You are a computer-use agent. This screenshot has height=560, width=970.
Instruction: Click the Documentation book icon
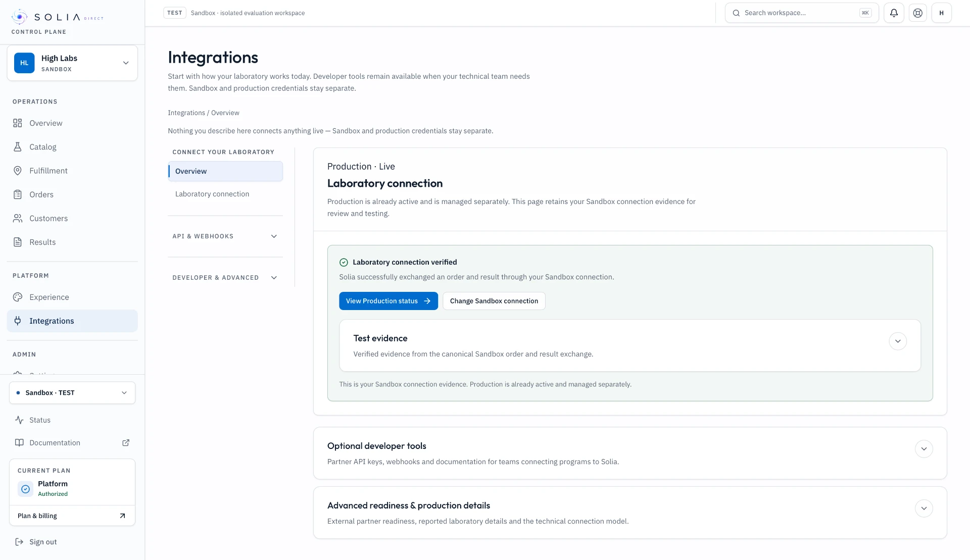click(x=19, y=443)
